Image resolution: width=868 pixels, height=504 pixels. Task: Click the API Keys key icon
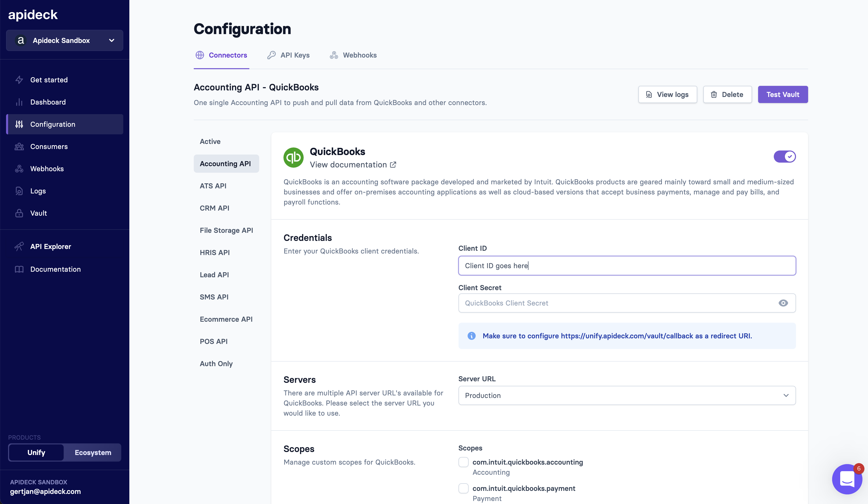271,55
